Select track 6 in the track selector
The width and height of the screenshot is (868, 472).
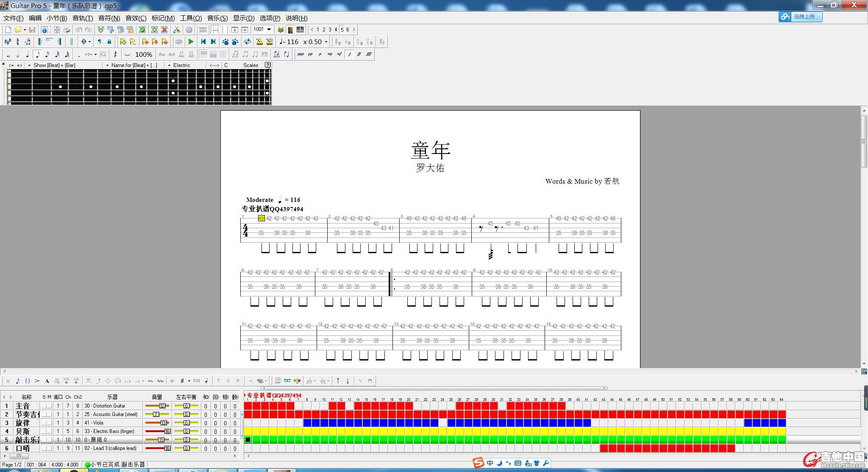pyautogui.click(x=348, y=30)
